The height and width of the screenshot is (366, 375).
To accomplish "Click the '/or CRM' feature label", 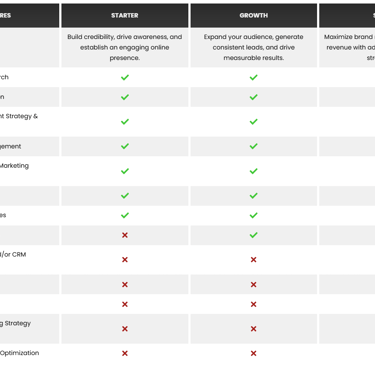I will [13, 254].
